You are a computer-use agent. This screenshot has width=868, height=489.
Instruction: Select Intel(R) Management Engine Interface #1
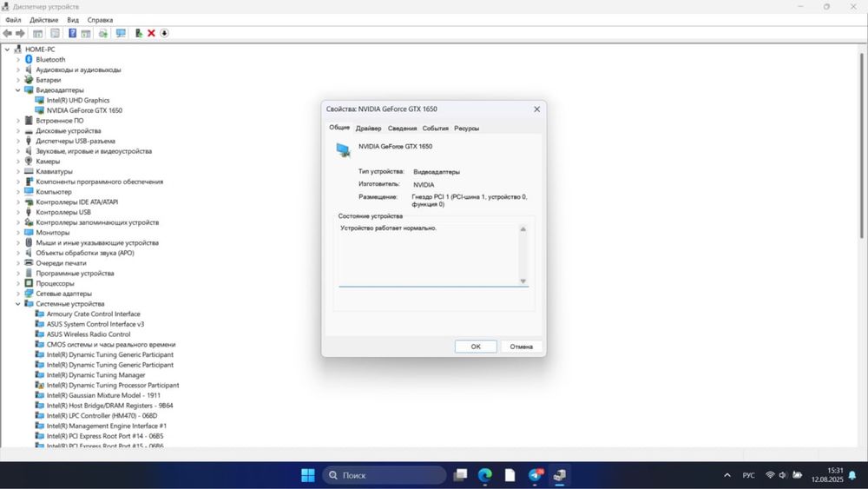coord(106,426)
